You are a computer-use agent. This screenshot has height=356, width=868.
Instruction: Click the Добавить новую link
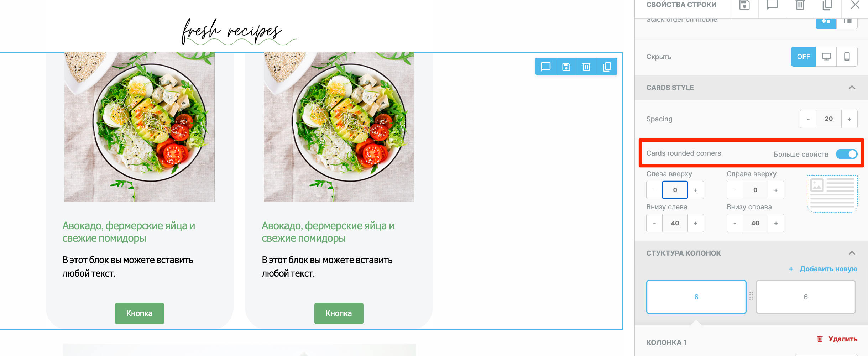[x=823, y=269]
